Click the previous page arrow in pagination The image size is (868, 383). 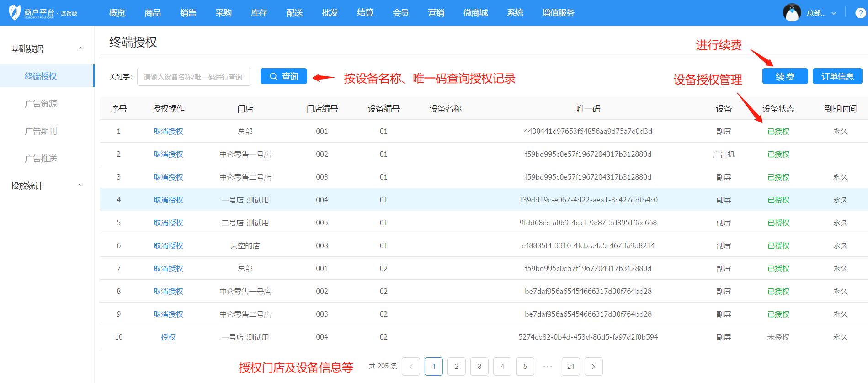(x=410, y=367)
